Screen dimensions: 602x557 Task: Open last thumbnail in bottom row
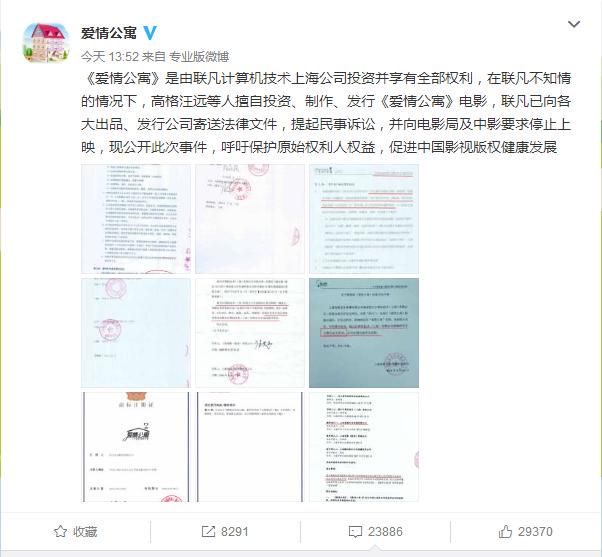364,447
